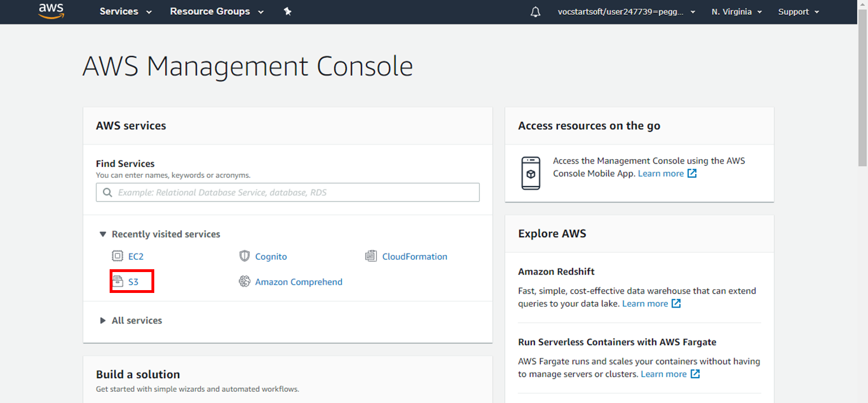This screenshot has width=868, height=403.
Task: Open the vocstartsoft account dropdown
Action: tap(627, 12)
